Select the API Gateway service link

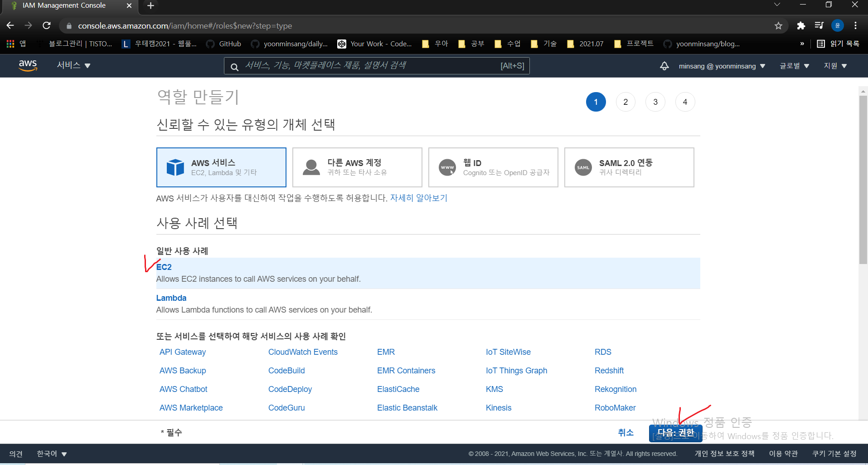(x=183, y=352)
